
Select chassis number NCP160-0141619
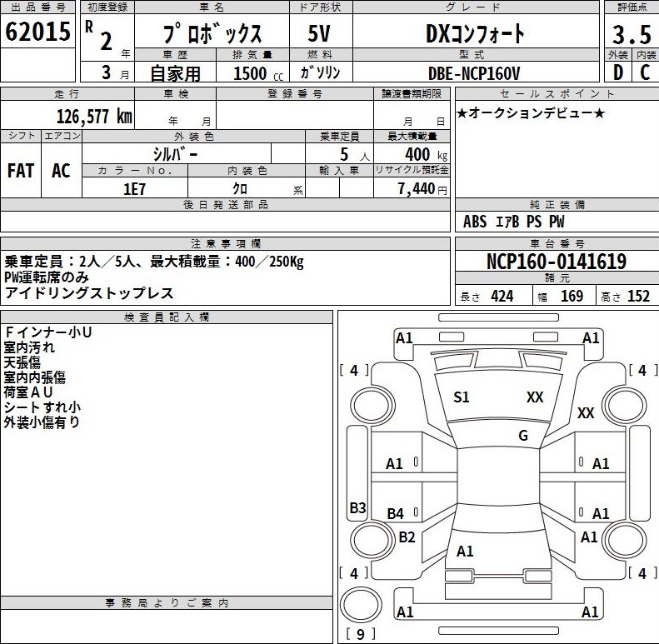click(x=557, y=262)
